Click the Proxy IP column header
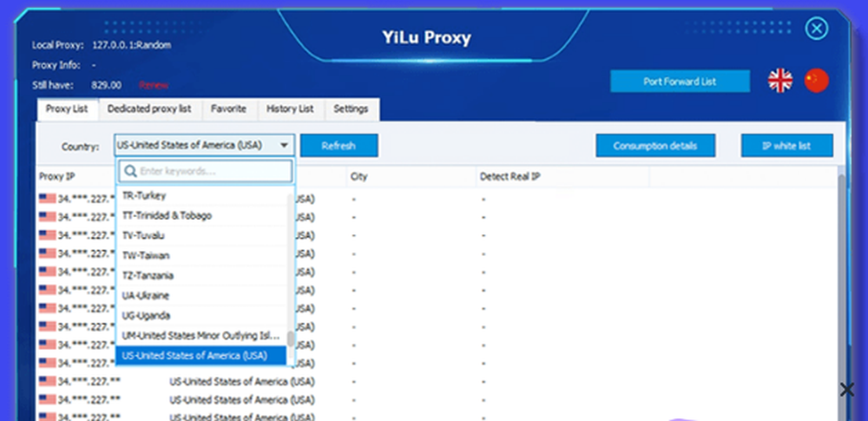Image resolution: width=868 pixels, height=421 pixels. (x=57, y=177)
